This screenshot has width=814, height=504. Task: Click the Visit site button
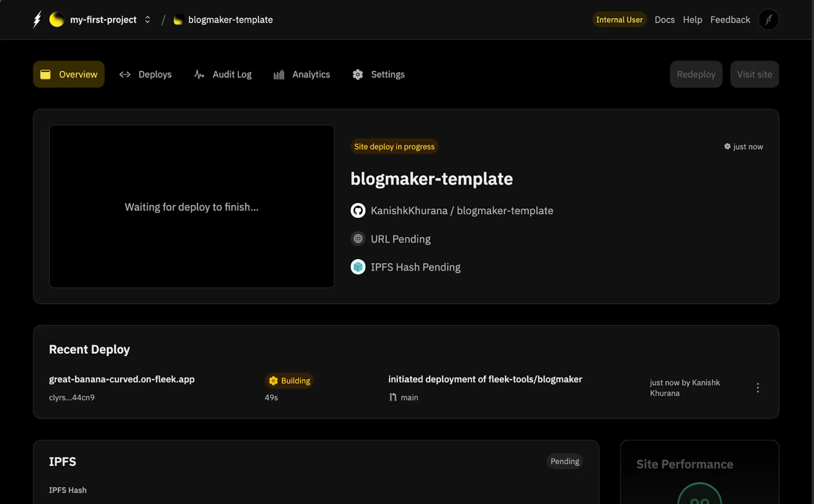coord(754,74)
